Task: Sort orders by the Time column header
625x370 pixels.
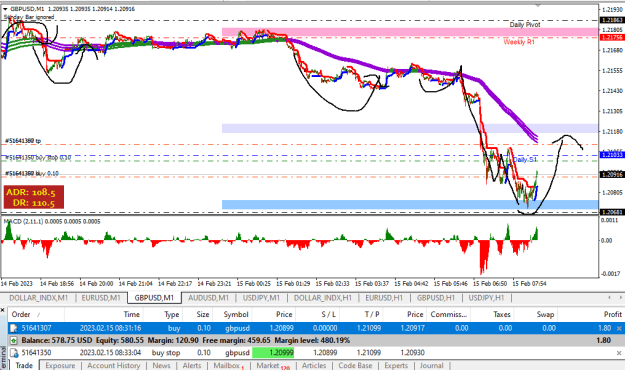Action: [x=104, y=315]
